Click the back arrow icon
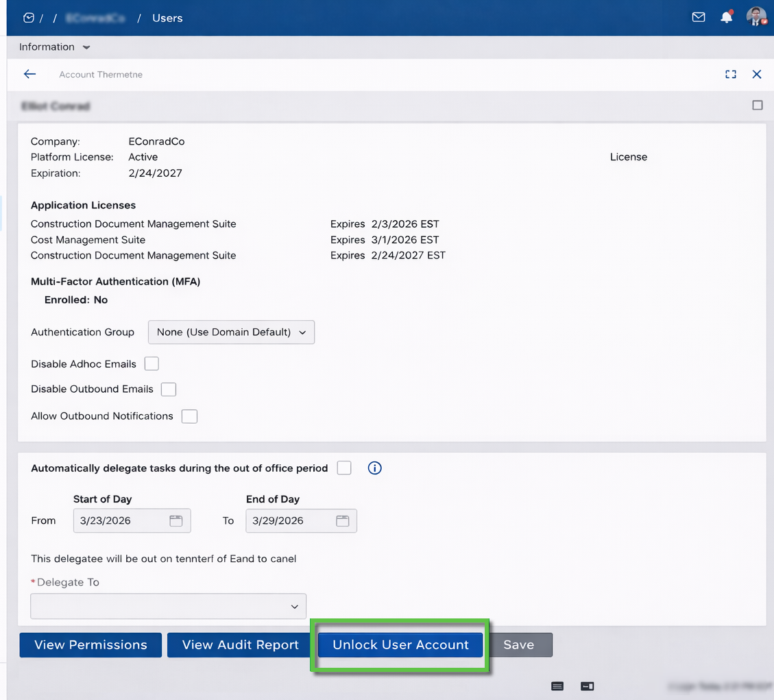 click(29, 74)
